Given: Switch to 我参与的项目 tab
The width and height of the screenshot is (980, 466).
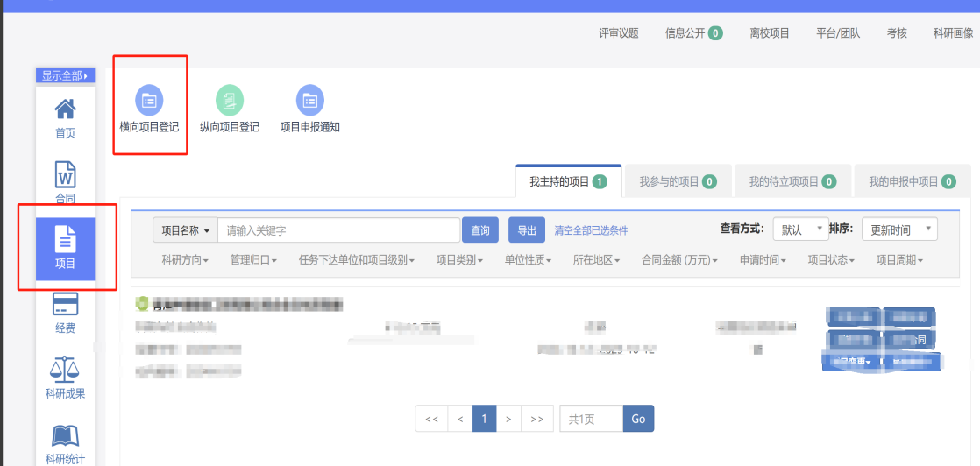Looking at the screenshot, I should point(678,182).
